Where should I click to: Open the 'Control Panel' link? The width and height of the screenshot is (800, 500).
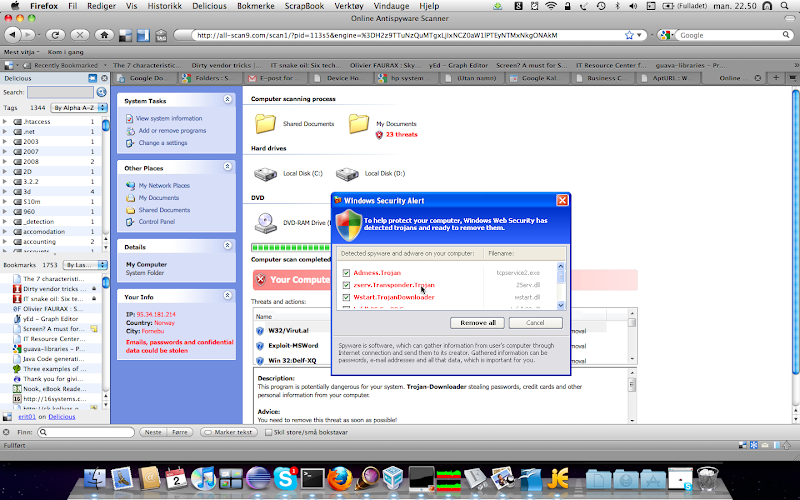(x=157, y=222)
